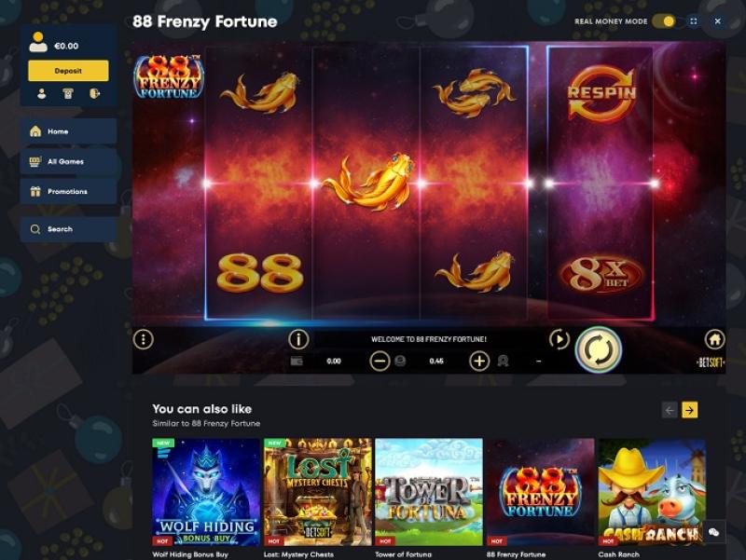This screenshot has width=746, height=560.
Task: Show previous similar games with left arrow
Action: pos(670,410)
